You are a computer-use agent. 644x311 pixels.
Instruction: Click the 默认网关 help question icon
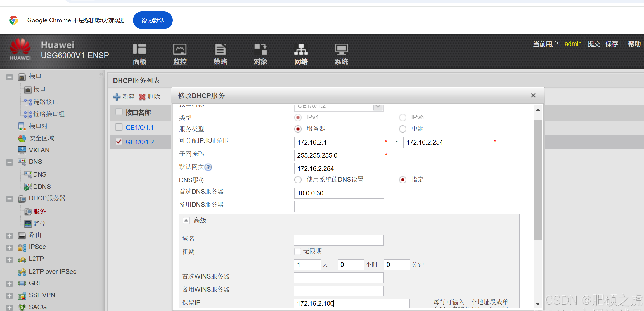(x=208, y=167)
